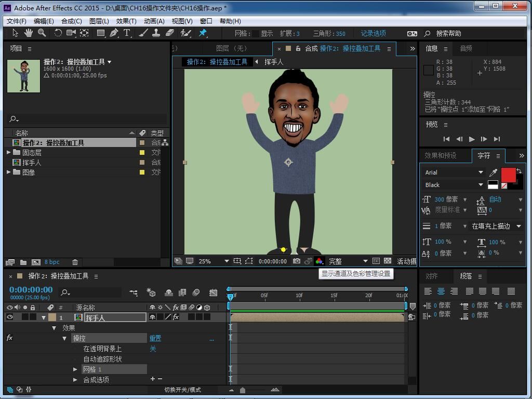The width and height of the screenshot is (532, 399).
Task: Click the new folder icon in project panel
Action: tap(23, 262)
